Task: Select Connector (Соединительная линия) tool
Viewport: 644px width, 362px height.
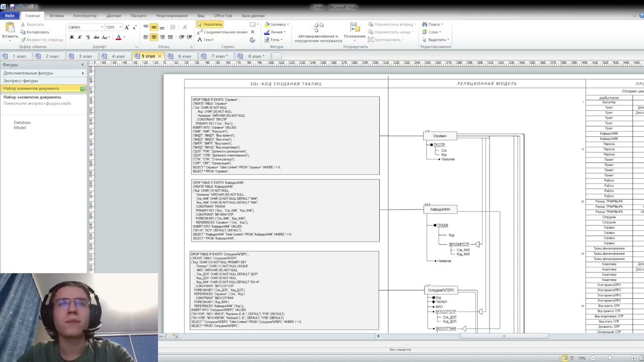Action: pos(222,32)
